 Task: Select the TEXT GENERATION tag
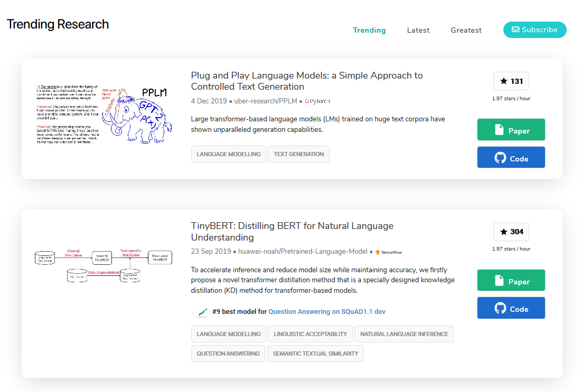point(298,154)
